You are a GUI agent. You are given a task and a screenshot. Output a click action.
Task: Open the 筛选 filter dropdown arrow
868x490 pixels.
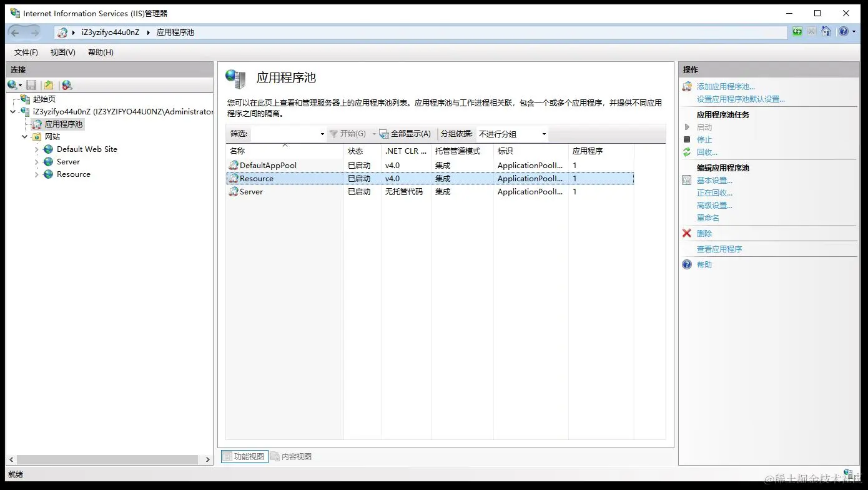[322, 134]
